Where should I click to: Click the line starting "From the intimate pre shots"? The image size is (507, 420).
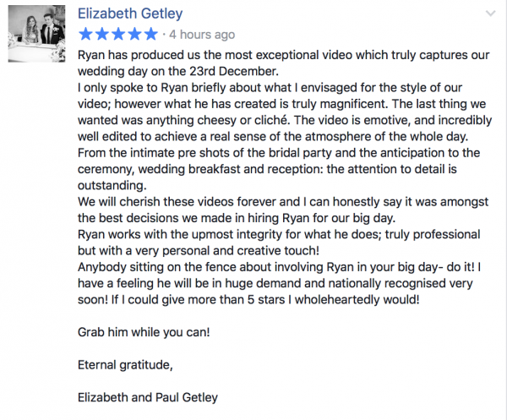279,153
